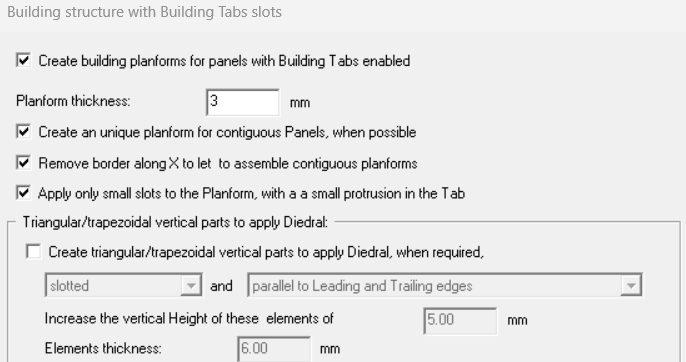The width and height of the screenshot is (686, 362).
Task: Click the arrow of the Leading and Trailing edges combo
Action: pos(631,285)
